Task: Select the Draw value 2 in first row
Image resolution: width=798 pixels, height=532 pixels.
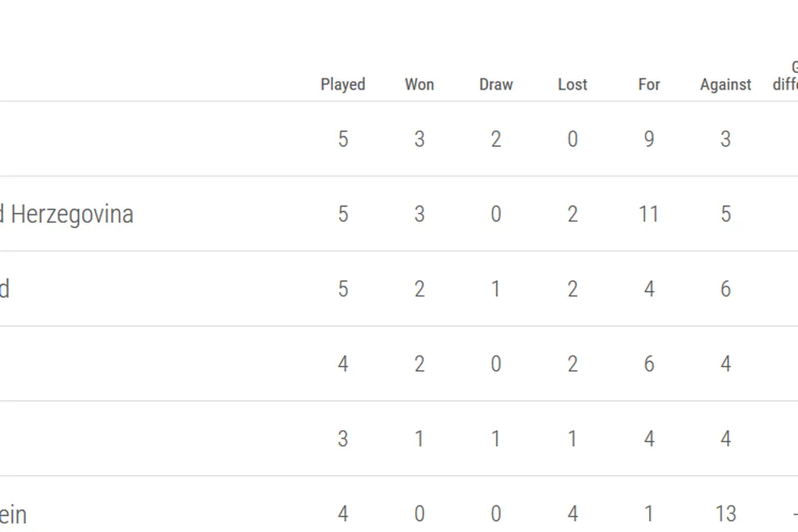Action: (496, 139)
